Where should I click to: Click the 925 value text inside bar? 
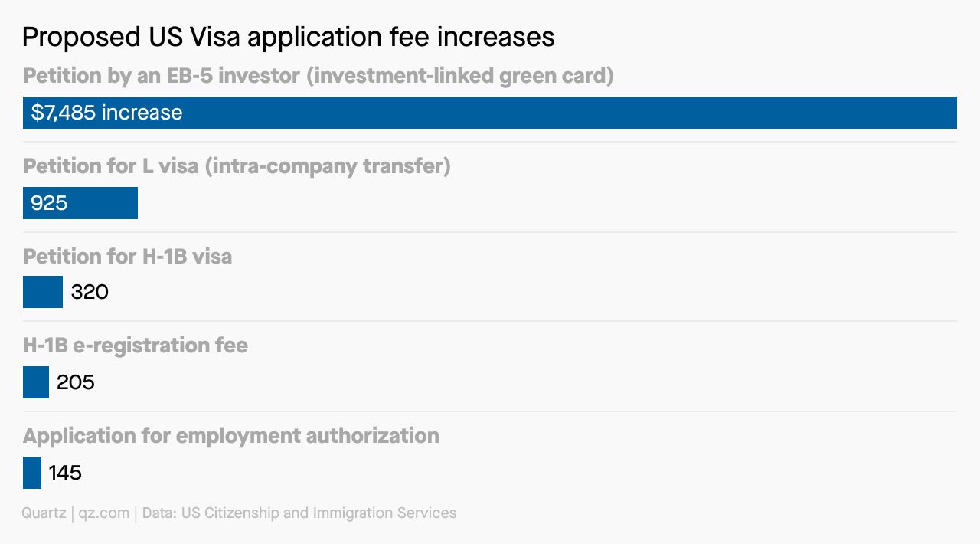(x=49, y=203)
